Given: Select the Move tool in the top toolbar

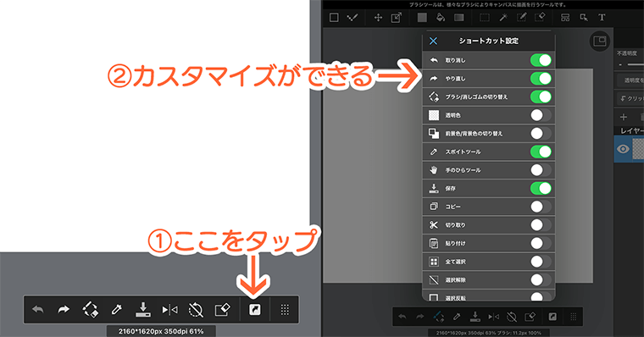Looking at the screenshot, I should click(378, 18).
